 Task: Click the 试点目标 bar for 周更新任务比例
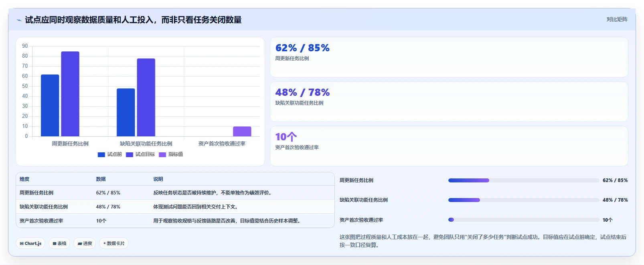(70, 94)
